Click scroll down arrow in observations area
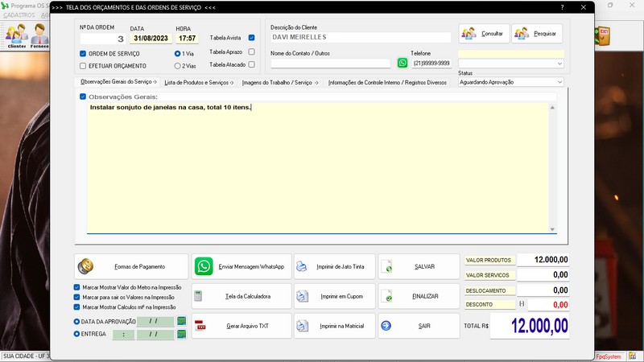 point(552,229)
